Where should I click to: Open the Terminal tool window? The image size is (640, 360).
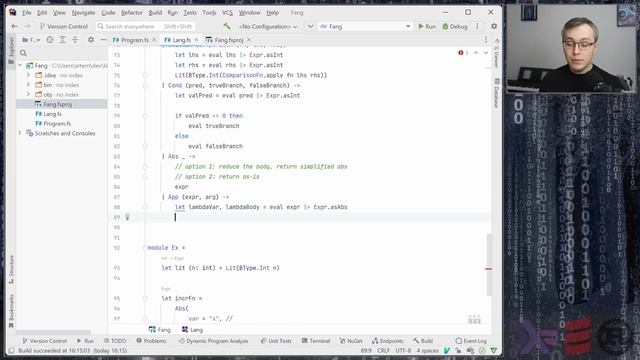point(316,341)
